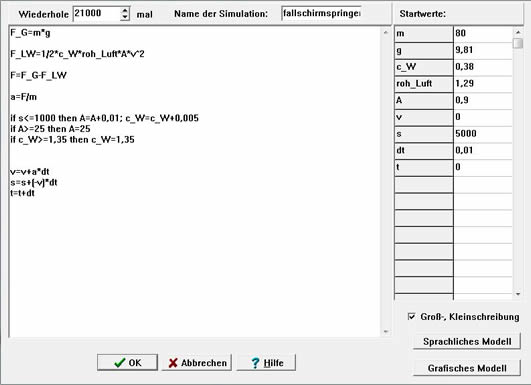This screenshot has width=531, height=385.
Task: Increase the Wiederhole count with up arrow
Action: 125,10
